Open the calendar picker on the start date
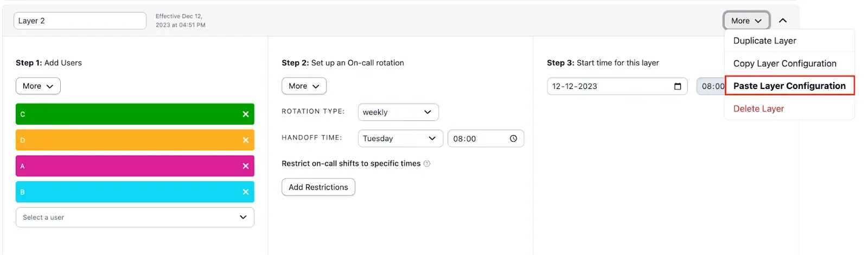868x255 pixels. point(677,86)
